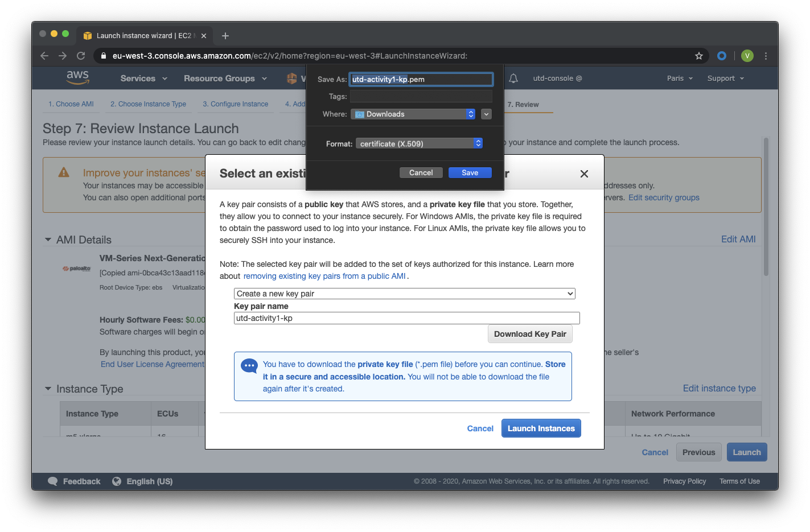
Task: Open the utd-console account menu
Action: pyautogui.click(x=557, y=79)
